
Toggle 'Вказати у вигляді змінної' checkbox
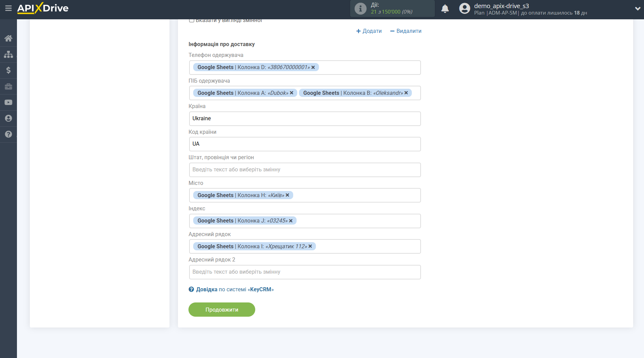point(192,20)
